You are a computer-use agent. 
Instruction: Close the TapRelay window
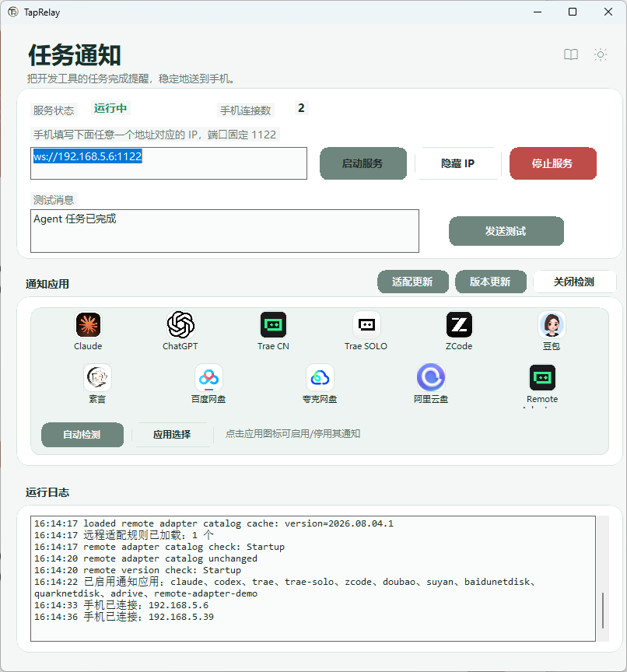point(608,12)
